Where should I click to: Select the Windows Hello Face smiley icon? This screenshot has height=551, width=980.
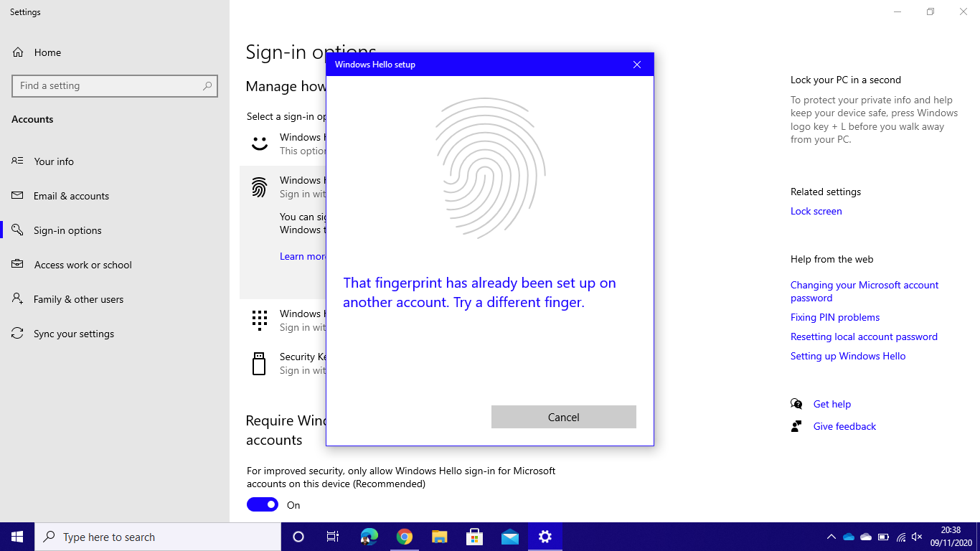[259, 143]
